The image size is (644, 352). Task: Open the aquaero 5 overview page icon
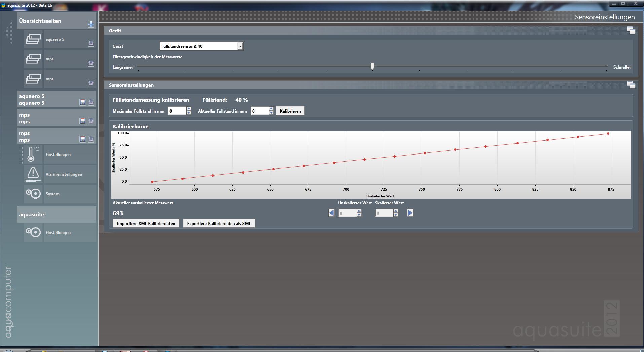33,39
